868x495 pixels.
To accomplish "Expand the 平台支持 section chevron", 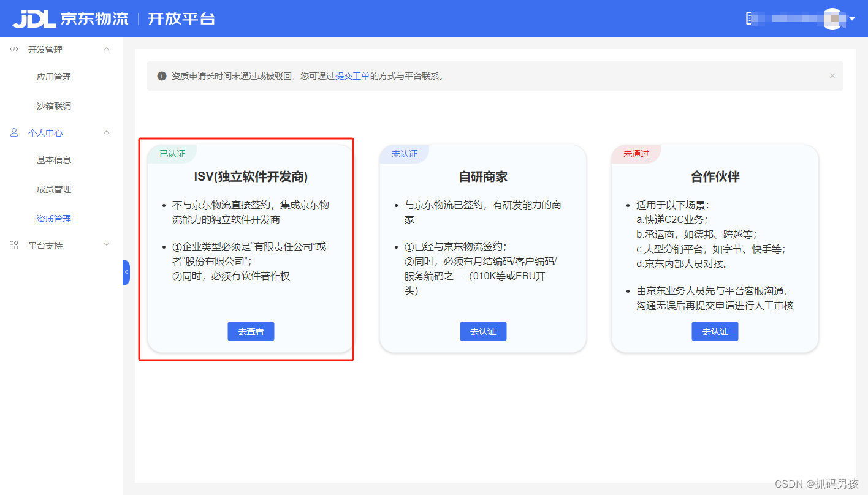I will [106, 245].
